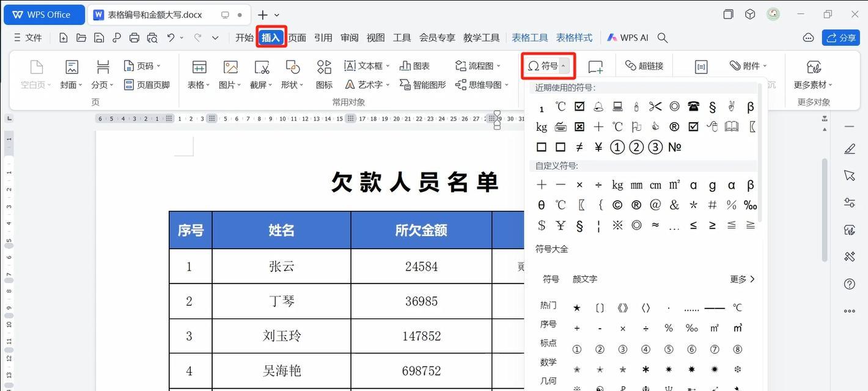This screenshot has width=868, height=391.
Task: Open help question-mark icon in right sidebar
Action: click(x=849, y=284)
